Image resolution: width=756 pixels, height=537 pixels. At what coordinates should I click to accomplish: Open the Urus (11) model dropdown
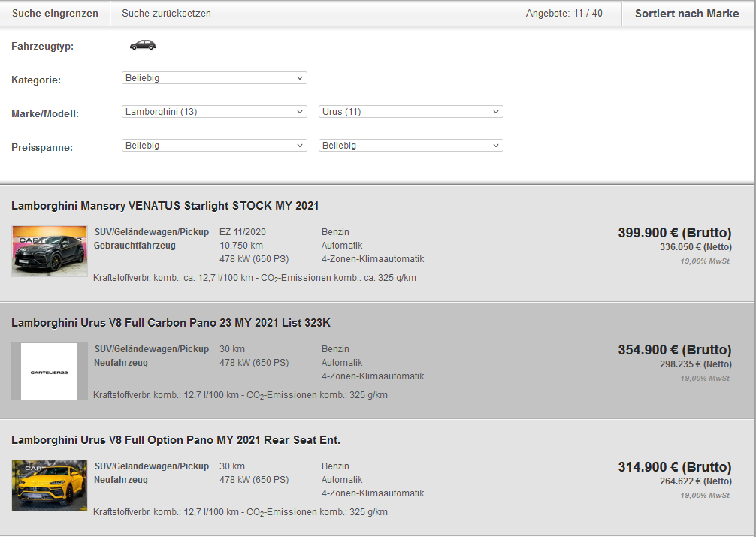point(411,111)
